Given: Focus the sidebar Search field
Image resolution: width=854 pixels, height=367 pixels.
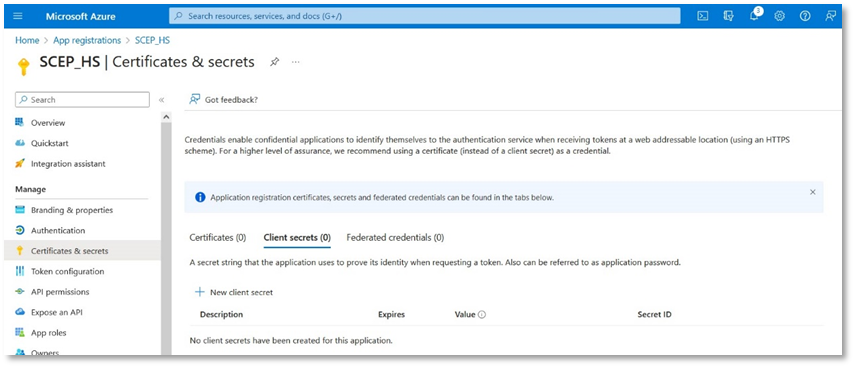Looking at the screenshot, I should tap(82, 100).
